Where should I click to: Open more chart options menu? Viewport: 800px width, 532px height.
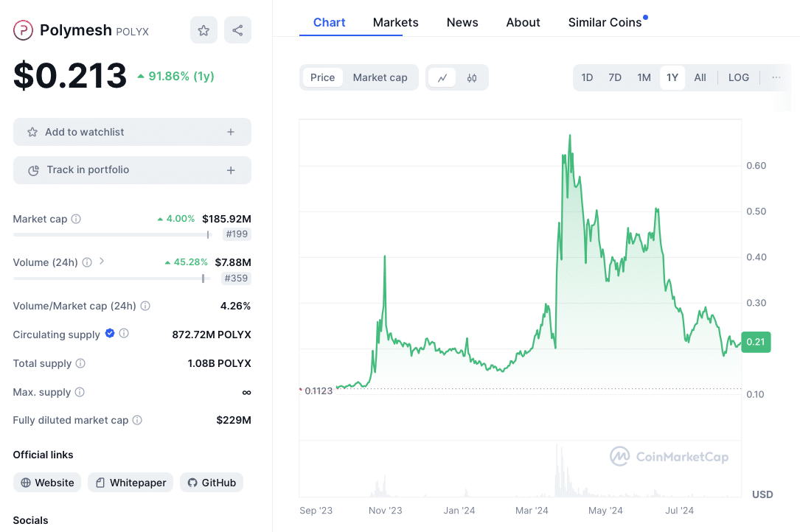pos(776,77)
